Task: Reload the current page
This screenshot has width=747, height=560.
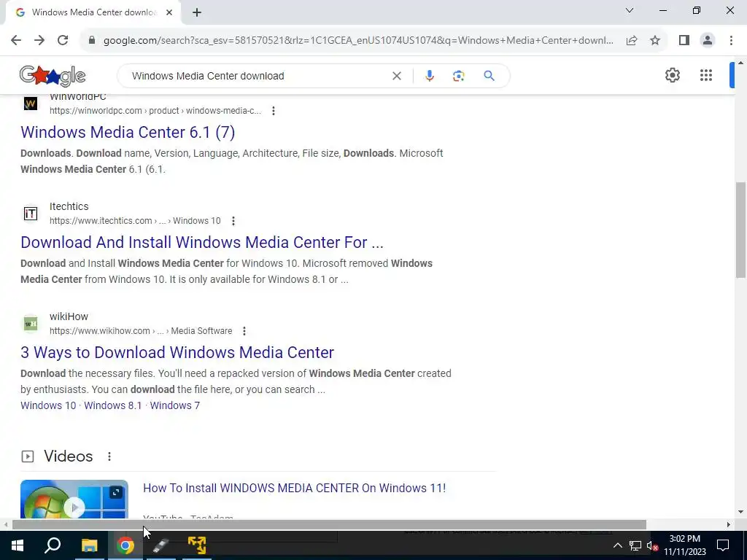Action: coord(63,41)
